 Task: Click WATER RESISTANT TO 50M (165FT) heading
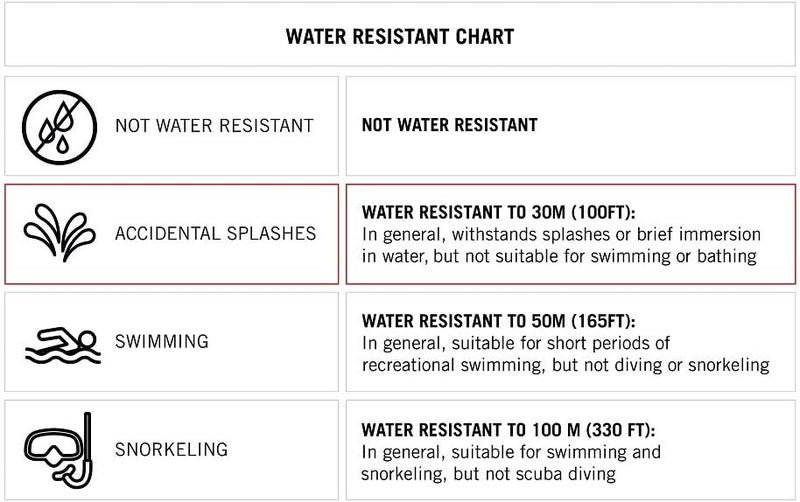click(498, 321)
